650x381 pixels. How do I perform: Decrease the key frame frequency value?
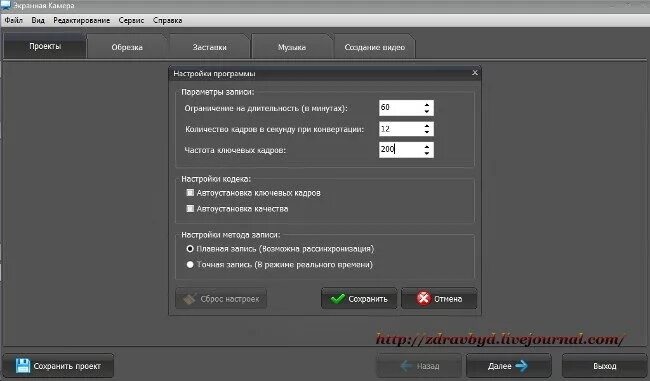pos(427,153)
